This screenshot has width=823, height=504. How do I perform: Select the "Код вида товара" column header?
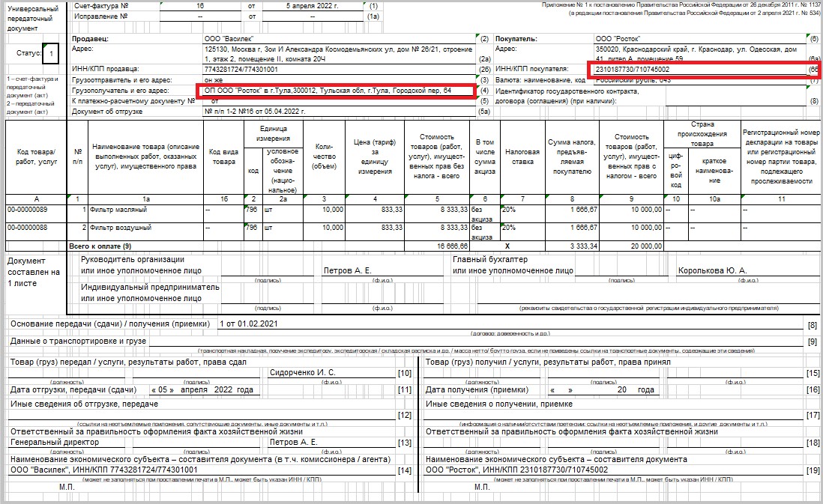tap(223, 157)
